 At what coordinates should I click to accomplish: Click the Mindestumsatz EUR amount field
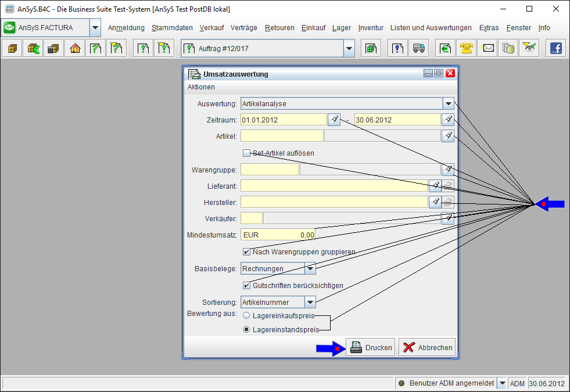coord(278,235)
